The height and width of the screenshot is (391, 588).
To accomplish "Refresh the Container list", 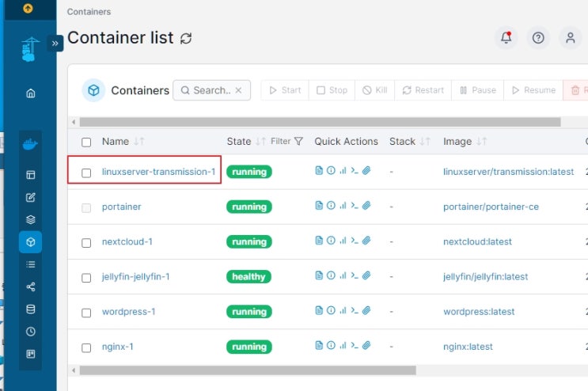I will click(x=186, y=38).
